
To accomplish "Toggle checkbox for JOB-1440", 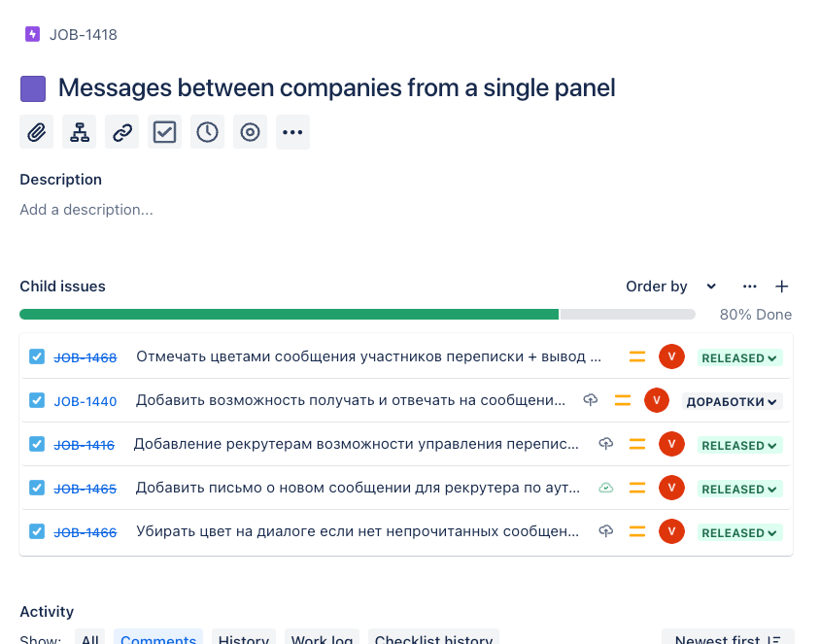I will (x=37, y=400).
